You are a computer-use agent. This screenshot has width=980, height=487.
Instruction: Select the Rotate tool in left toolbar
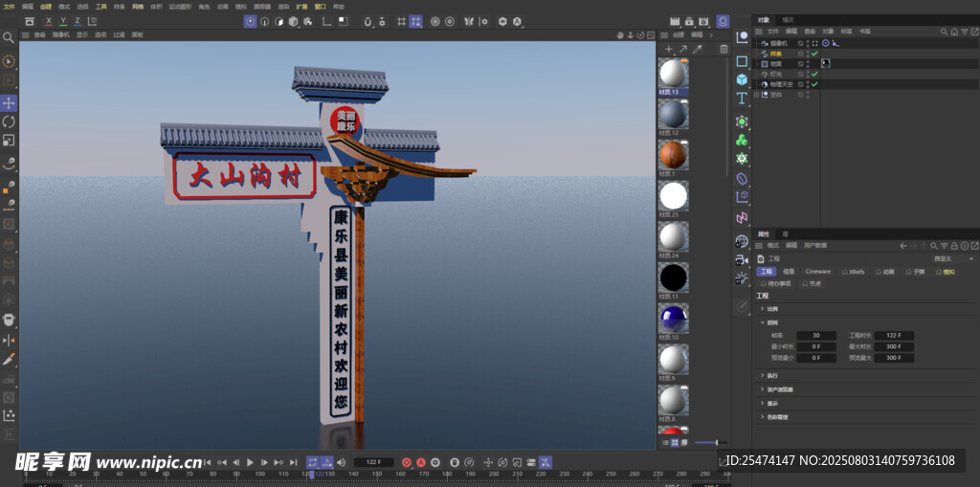click(9, 122)
